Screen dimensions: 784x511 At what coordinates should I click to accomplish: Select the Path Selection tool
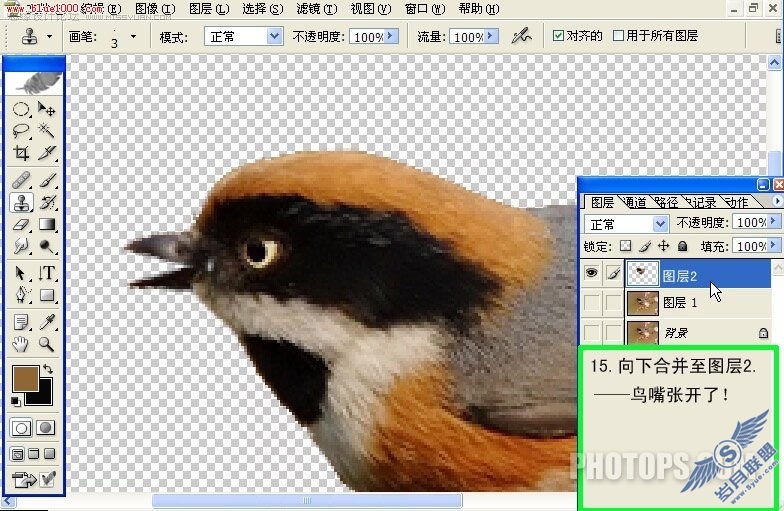click(x=21, y=273)
